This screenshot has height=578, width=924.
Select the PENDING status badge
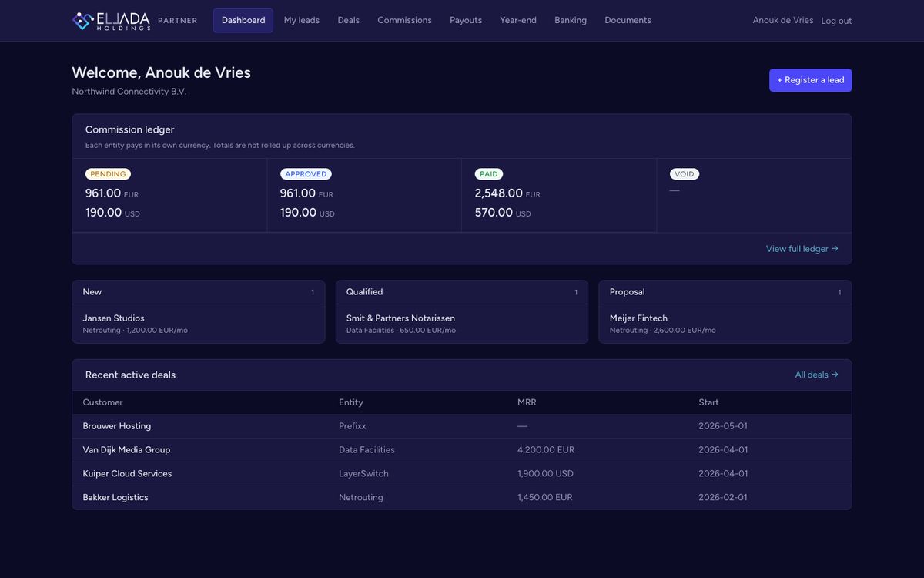pyautogui.click(x=108, y=174)
